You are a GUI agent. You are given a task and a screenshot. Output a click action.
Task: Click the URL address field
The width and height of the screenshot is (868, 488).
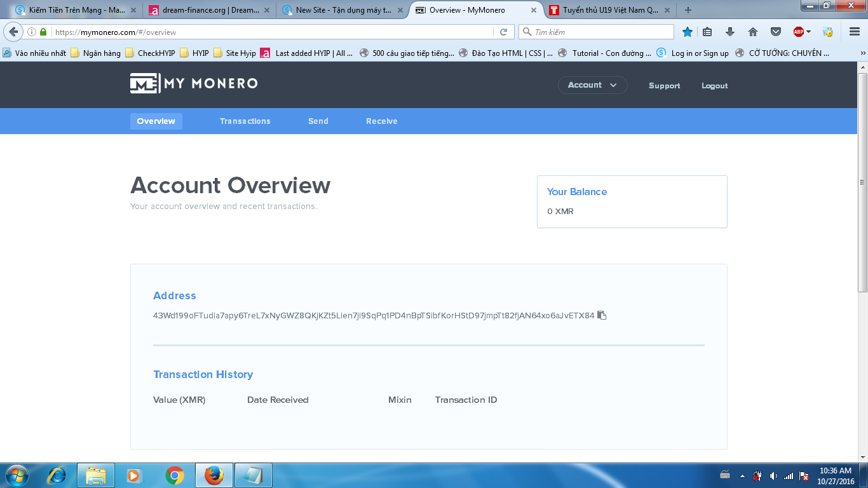click(x=272, y=32)
